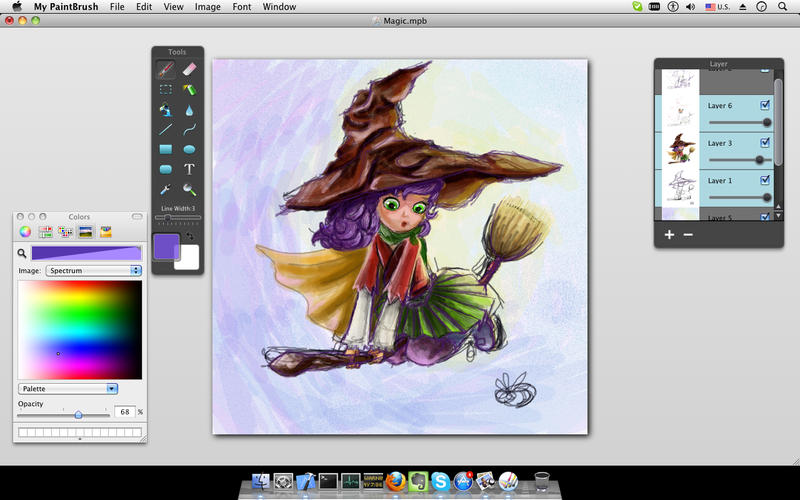Pick the Text tool
800x500 pixels.
pyautogui.click(x=189, y=169)
